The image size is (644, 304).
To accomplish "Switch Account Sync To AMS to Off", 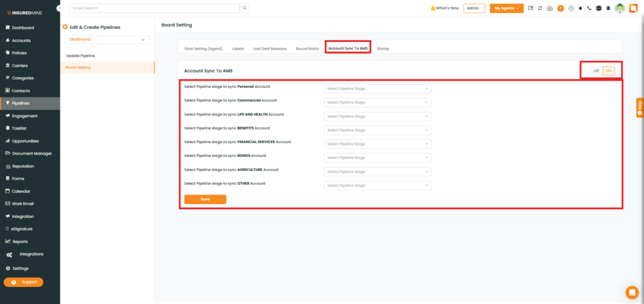I will coord(596,71).
